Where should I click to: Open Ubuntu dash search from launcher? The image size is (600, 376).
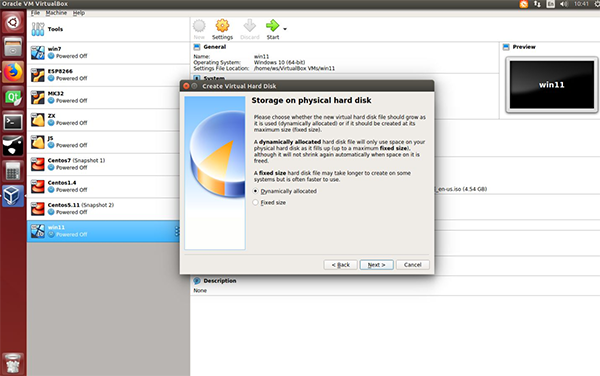13,22
